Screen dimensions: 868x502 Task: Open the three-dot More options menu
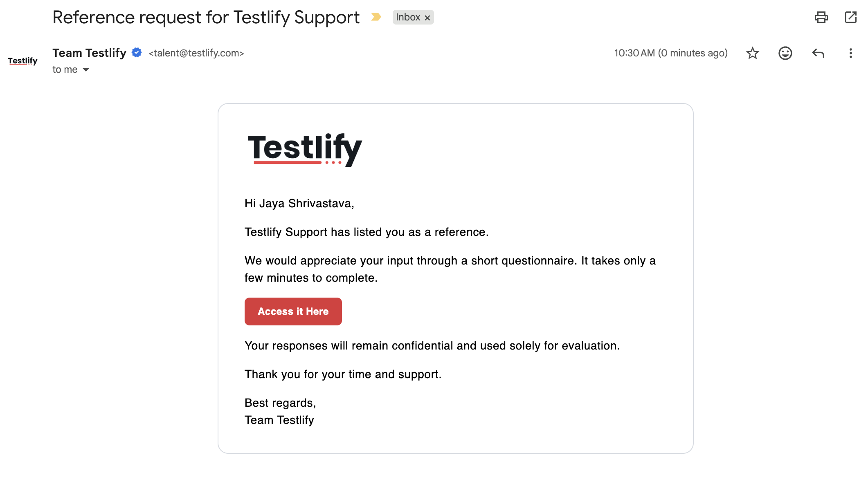[x=850, y=53]
